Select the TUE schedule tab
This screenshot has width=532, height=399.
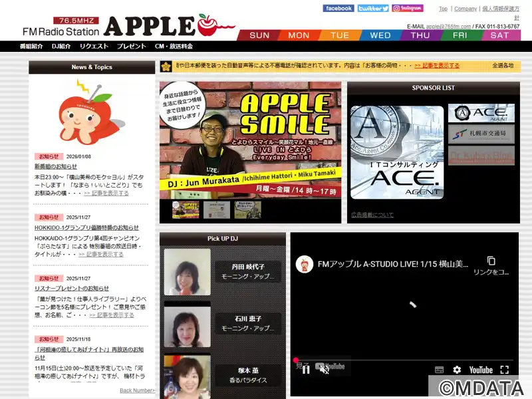click(340, 35)
